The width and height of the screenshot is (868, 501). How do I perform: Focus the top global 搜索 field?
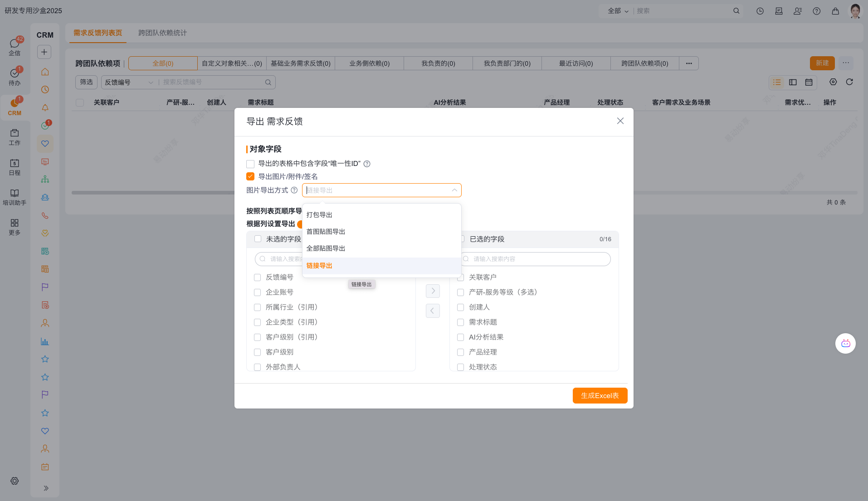tap(683, 11)
